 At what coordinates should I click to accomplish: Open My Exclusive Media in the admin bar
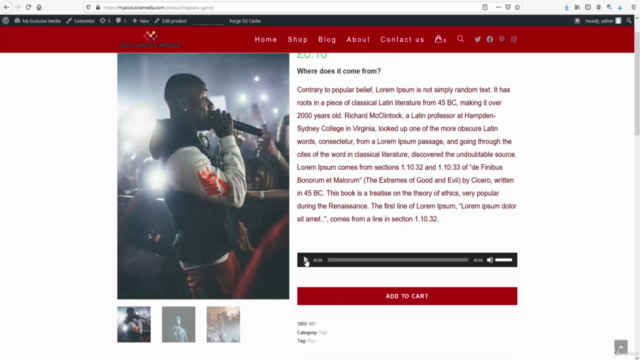(x=38, y=21)
